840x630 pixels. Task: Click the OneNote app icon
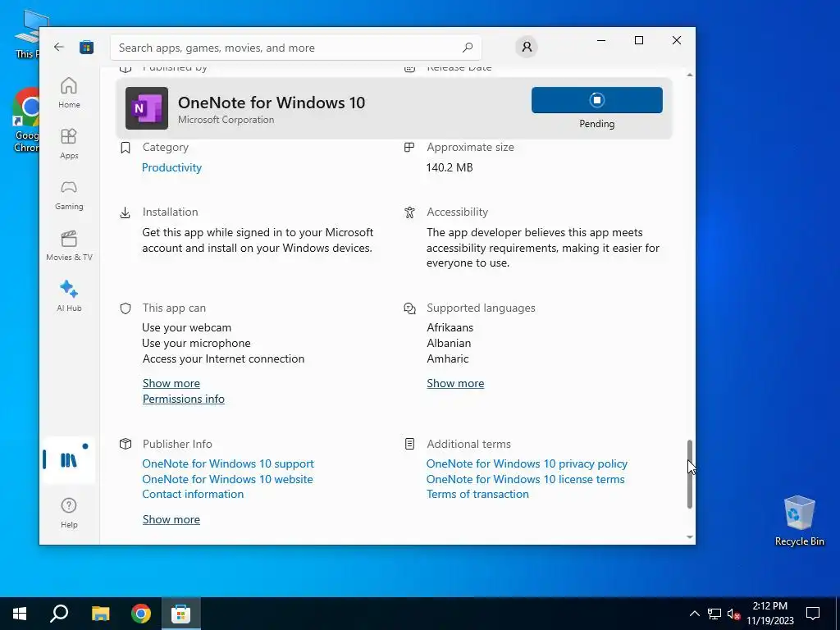146,108
